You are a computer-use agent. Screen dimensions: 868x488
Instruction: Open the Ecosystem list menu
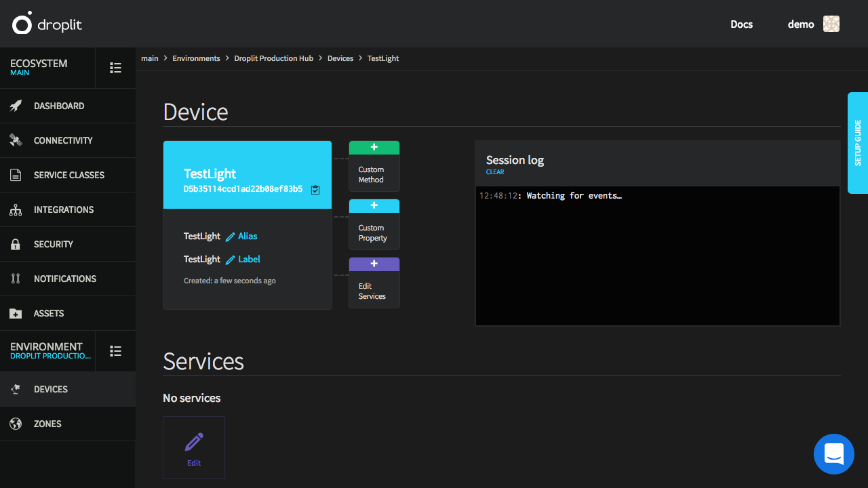(x=115, y=68)
